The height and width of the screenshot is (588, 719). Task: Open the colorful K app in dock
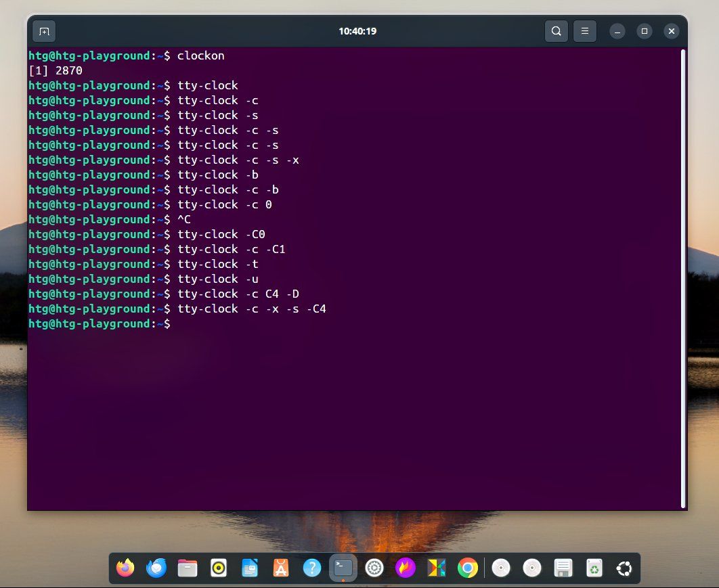(437, 568)
